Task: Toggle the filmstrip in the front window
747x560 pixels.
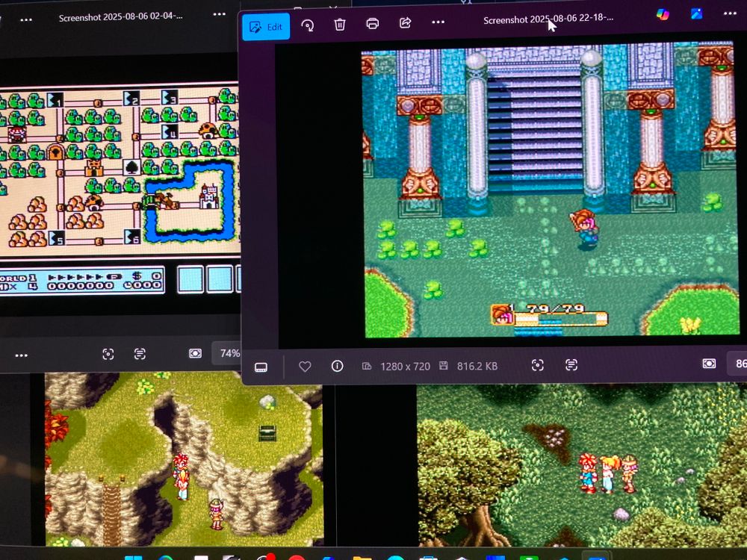Action: 261,367
